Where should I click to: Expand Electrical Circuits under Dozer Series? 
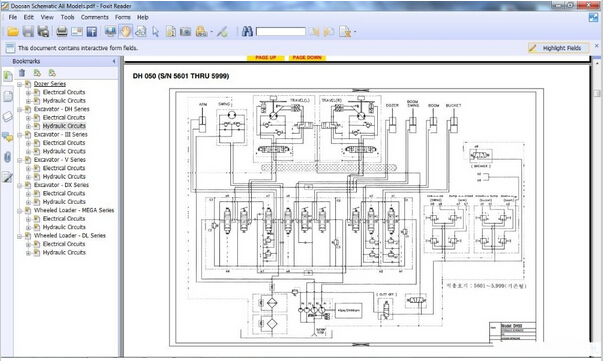pyautogui.click(x=28, y=93)
